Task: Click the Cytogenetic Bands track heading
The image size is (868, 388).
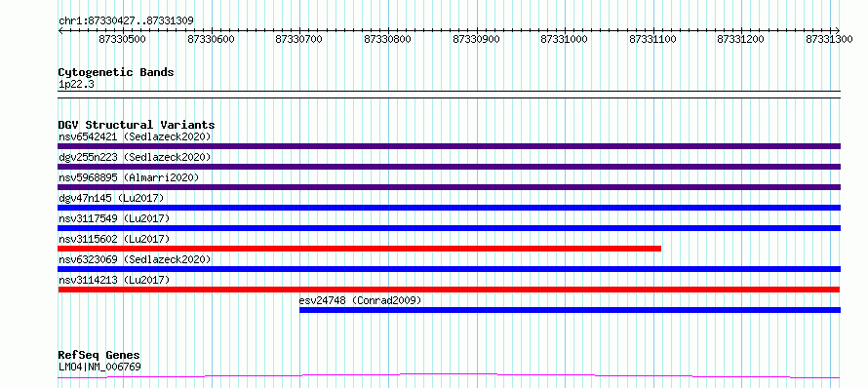Action: click(x=116, y=72)
